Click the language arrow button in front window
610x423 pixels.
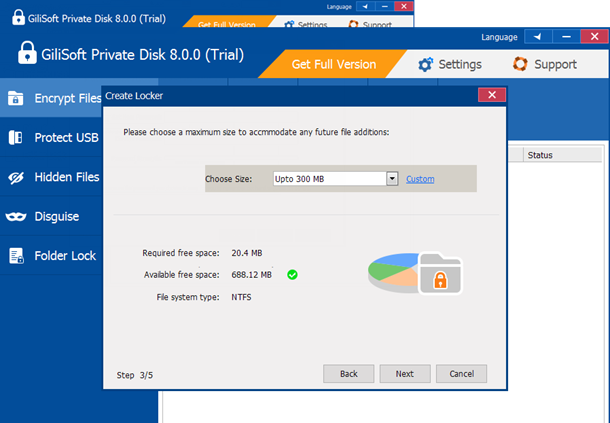(538, 37)
